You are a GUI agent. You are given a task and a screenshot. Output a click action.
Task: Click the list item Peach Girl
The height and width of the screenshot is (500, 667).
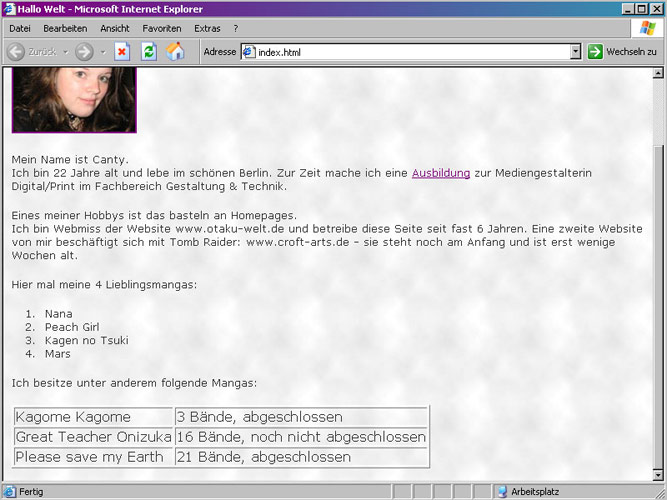pos(72,327)
